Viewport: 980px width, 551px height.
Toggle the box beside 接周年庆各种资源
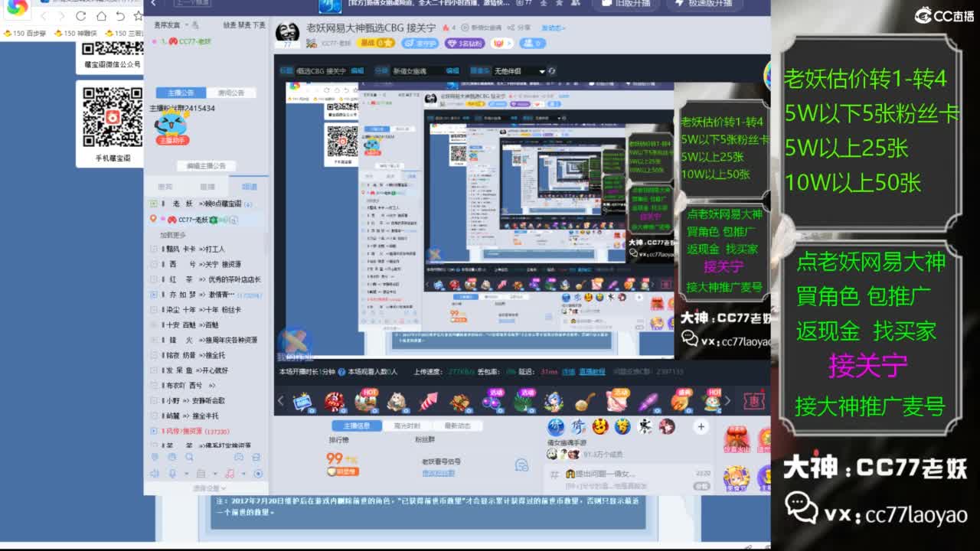pos(154,340)
